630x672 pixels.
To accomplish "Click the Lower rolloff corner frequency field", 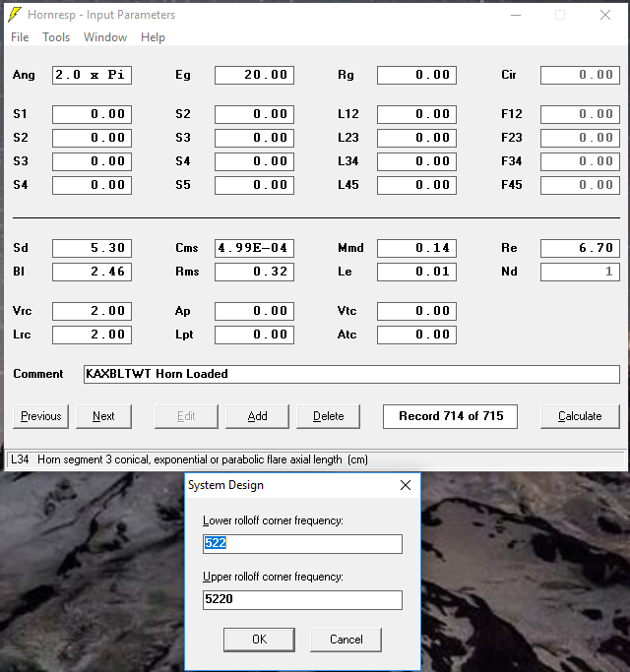I will click(302, 544).
